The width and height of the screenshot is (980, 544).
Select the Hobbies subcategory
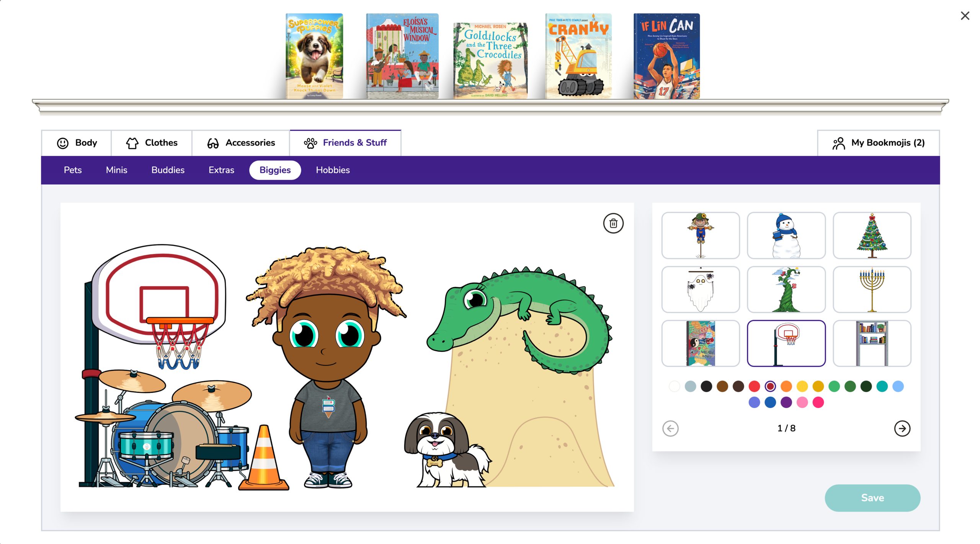(332, 170)
